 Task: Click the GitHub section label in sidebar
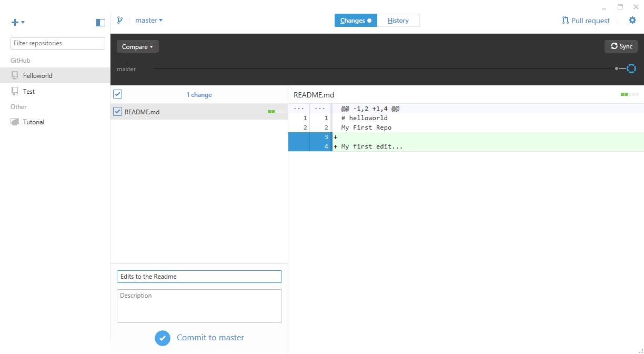(21, 61)
